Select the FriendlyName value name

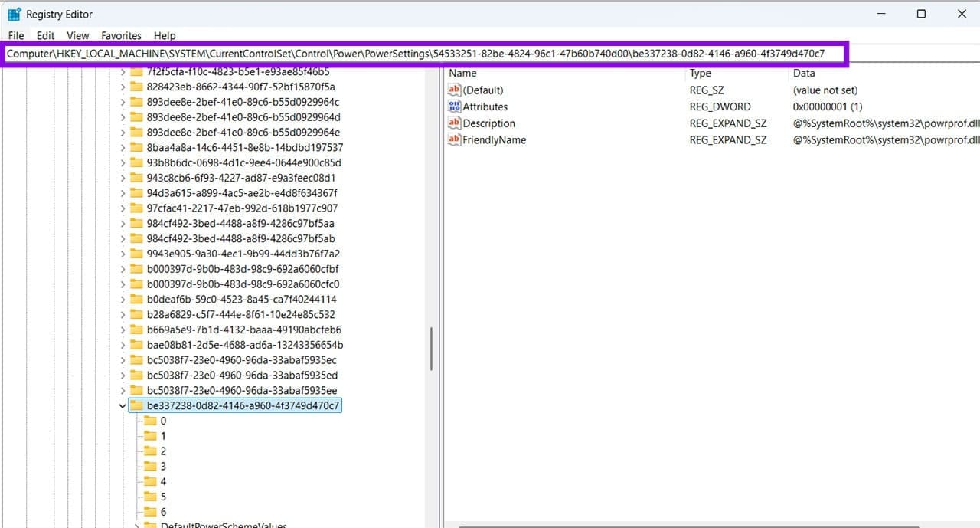[495, 139]
